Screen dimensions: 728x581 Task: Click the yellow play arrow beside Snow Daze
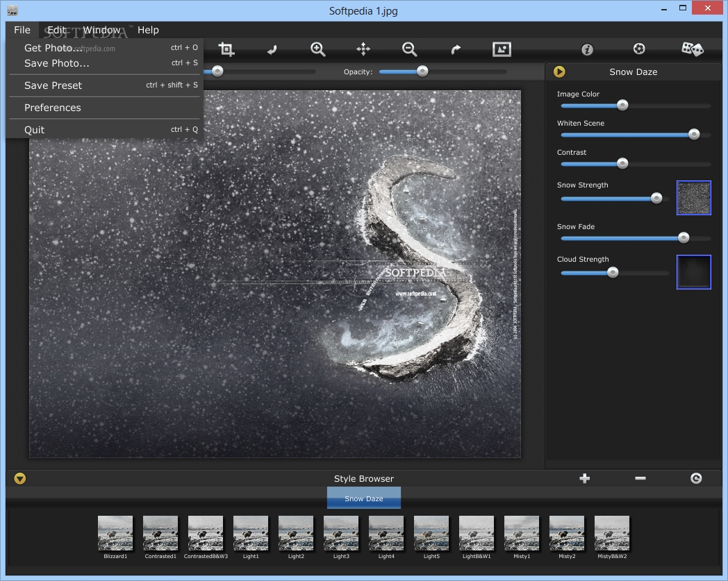(559, 71)
